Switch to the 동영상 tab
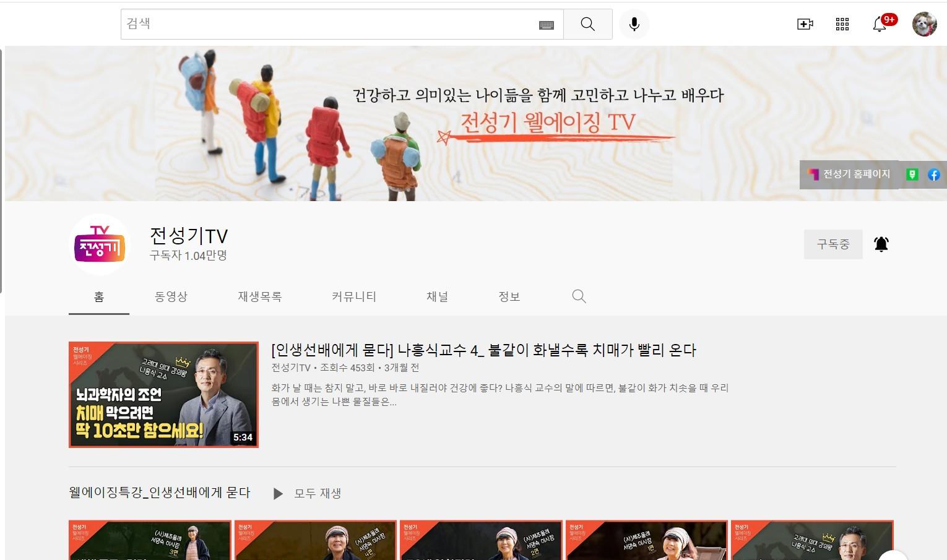Viewport: 947px width, 560px height. point(171,297)
